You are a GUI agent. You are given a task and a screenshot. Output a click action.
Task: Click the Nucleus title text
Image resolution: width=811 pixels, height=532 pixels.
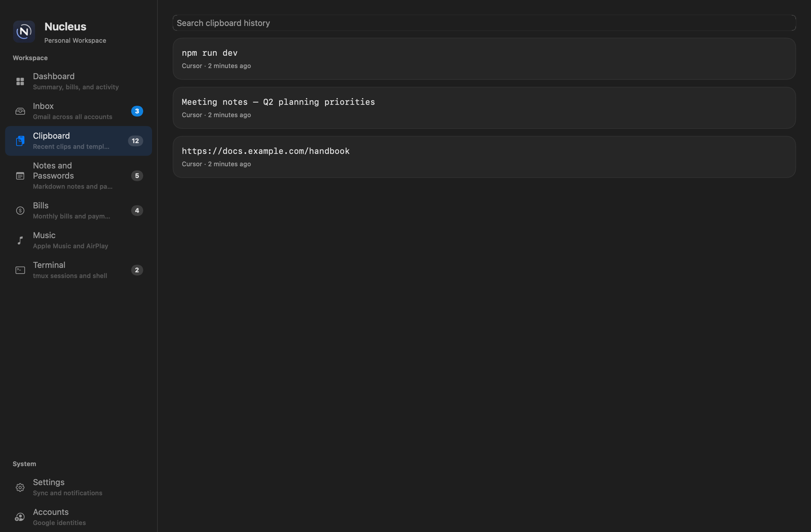[66, 27]
